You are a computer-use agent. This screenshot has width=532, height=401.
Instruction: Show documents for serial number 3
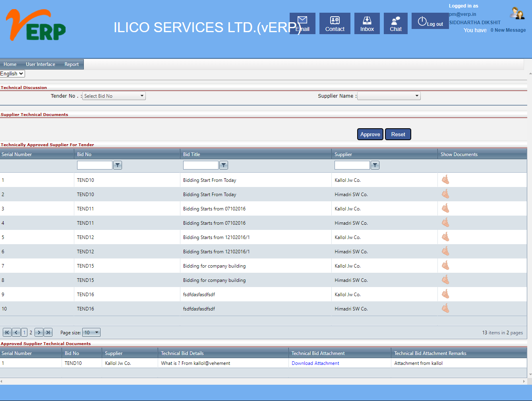tap(446, 208)
